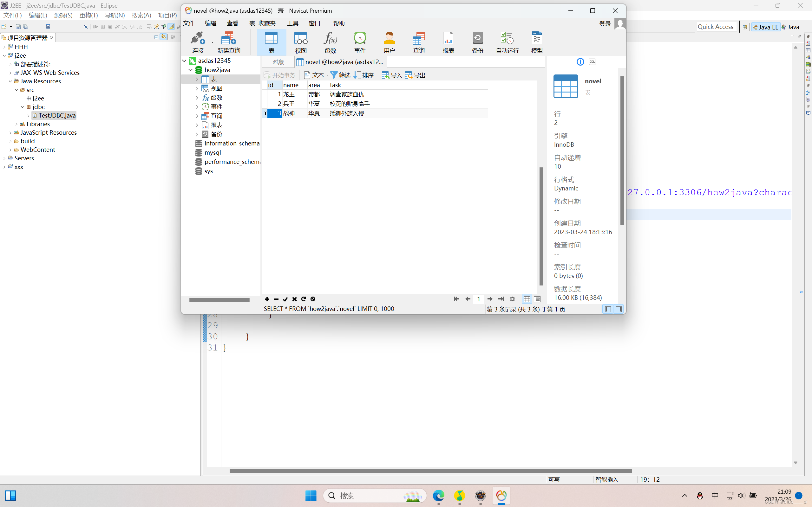Click the 筛选 filter button

340,75
